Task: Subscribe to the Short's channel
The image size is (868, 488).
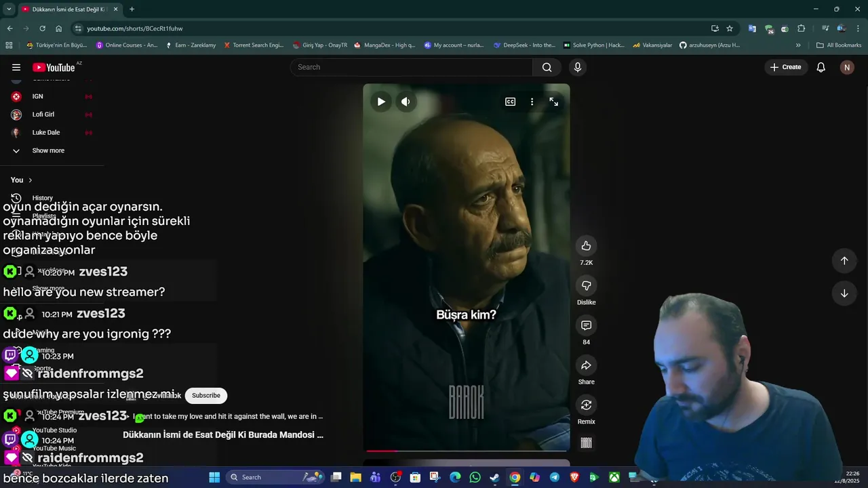Action: (206, 396)
